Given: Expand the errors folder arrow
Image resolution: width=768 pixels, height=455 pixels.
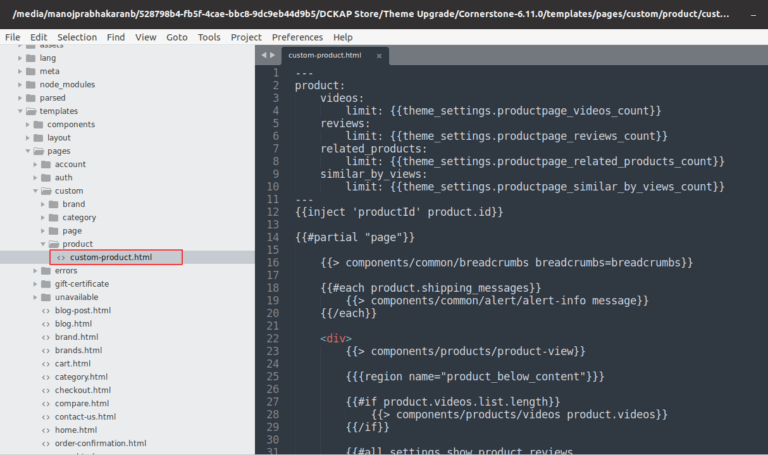Looking at the screenshot, I should click(x=35, y=270).
